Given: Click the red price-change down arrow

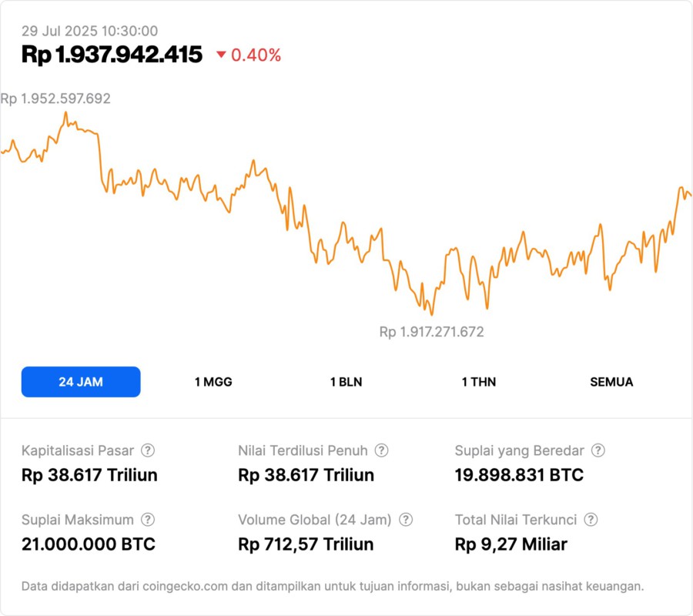Looking at the screenshot, I should click(222, 55).
